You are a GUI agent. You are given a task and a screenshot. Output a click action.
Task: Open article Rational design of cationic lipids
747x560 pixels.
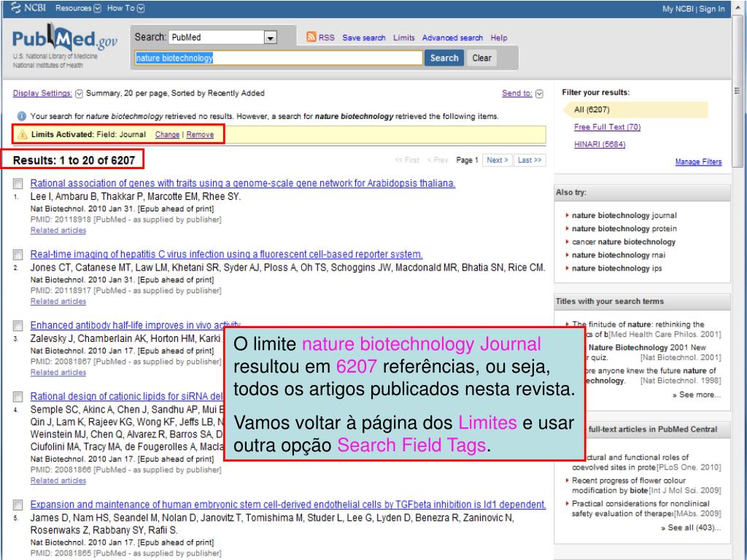tap(127, 396)
